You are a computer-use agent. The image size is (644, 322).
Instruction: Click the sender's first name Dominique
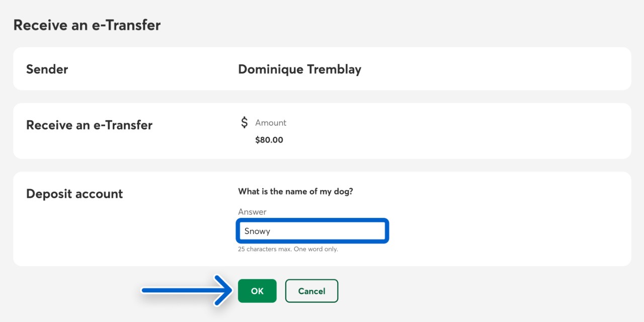[x=269, y=69]
